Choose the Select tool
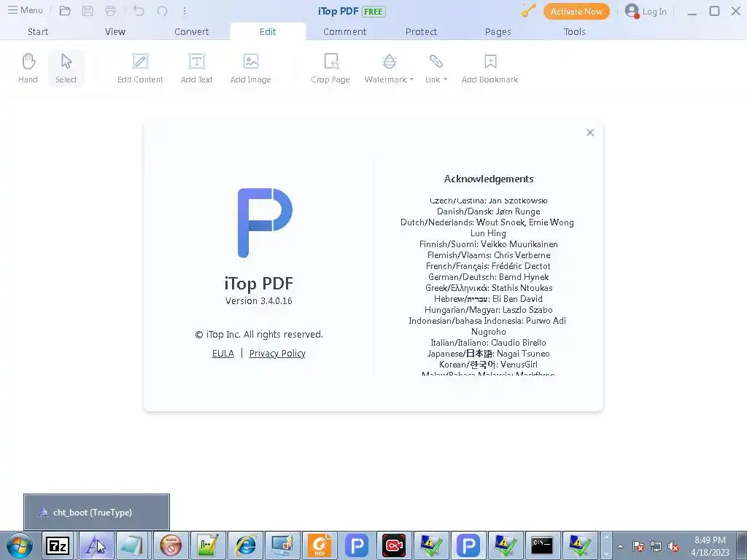Viewport: 747px width, 560px height. point(66,69)
